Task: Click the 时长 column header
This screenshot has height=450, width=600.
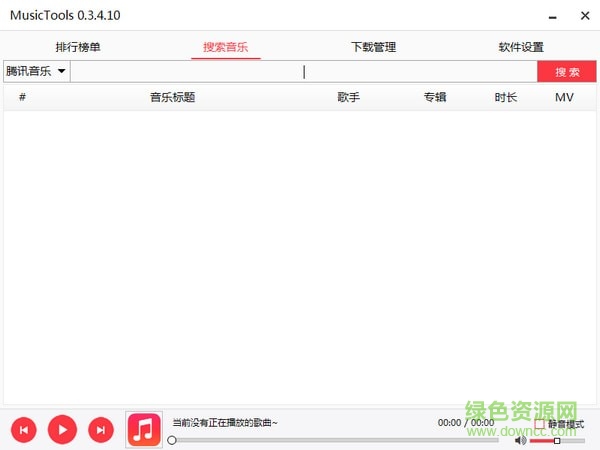Action: tap(506, 97)
